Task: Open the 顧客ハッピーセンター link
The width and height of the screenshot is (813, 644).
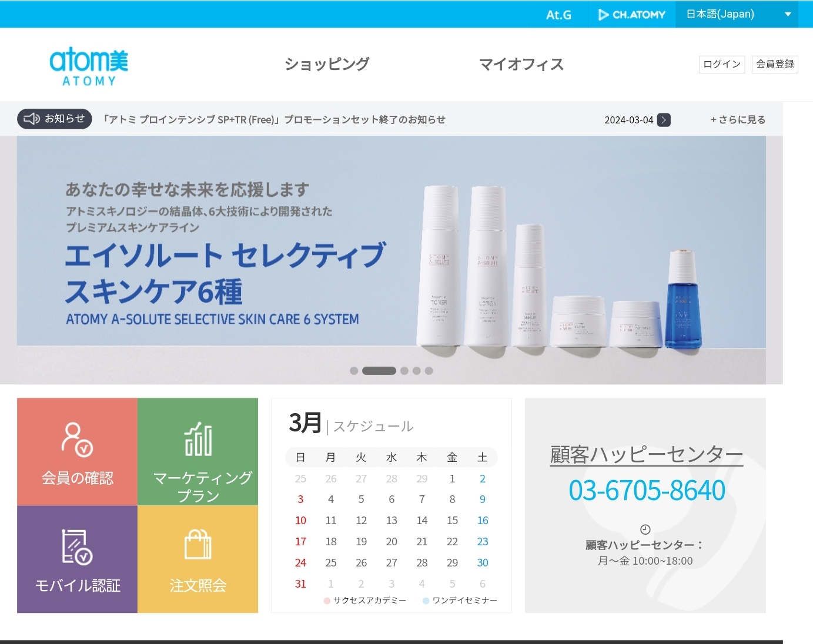Action: click(647, 455)
